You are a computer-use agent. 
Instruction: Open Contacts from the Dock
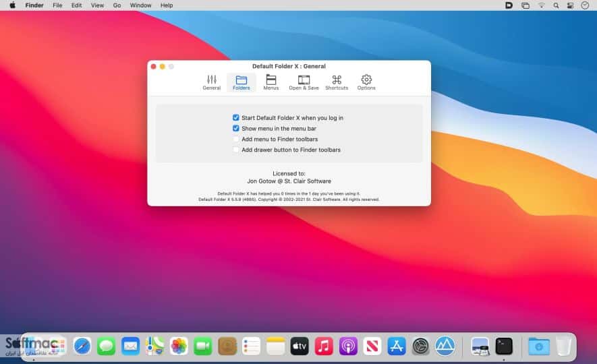coord(227,346)
